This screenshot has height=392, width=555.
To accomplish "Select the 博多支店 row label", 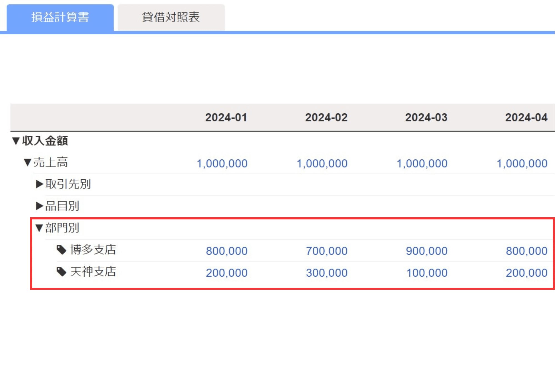I will [93, 250].
